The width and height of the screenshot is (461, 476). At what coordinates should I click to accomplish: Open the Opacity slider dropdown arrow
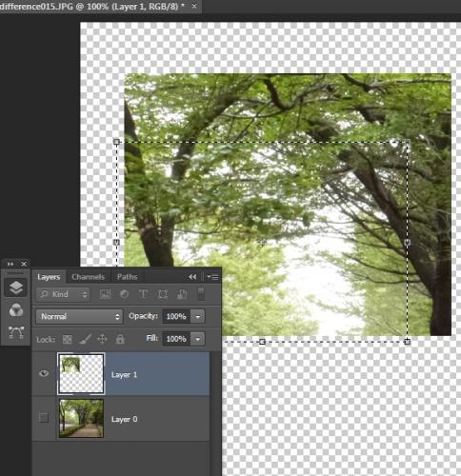click(x=198, y=316)
